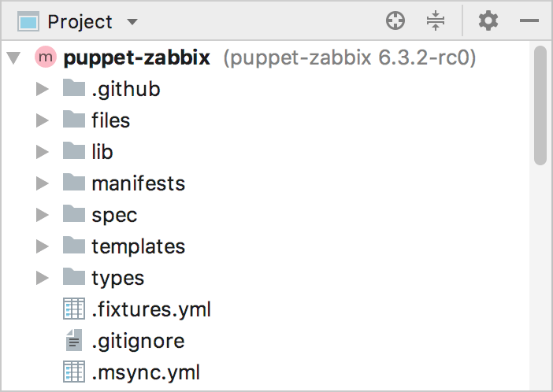The height and width of the screenshot is (392, 553).
Task: Select the files folder
Action: click(x=110, y=120)
